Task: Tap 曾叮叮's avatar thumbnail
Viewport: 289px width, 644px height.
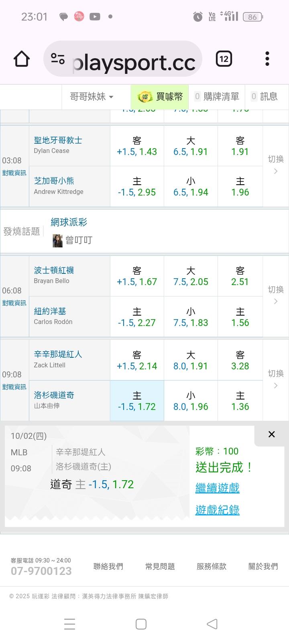Action: point(57,240)
